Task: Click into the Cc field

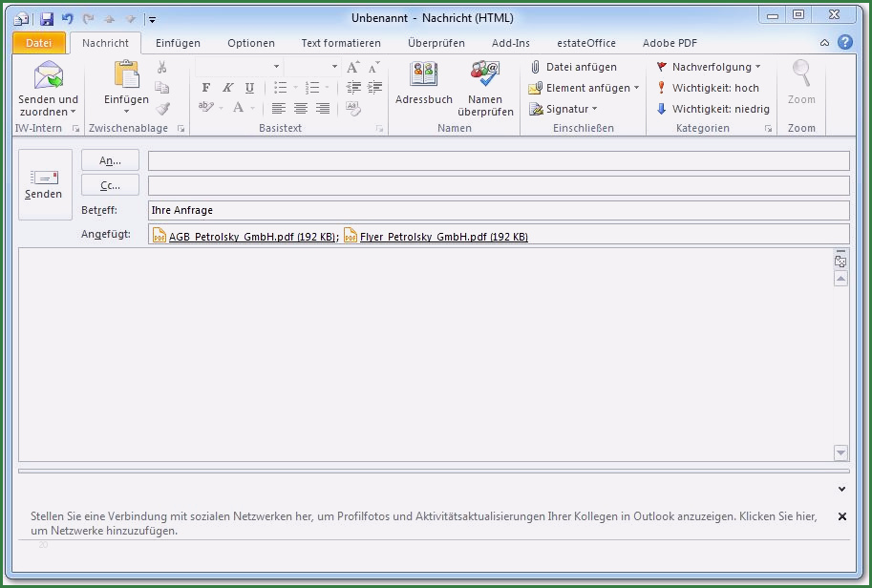Action: pyautogui.click(x=499, y=185)
